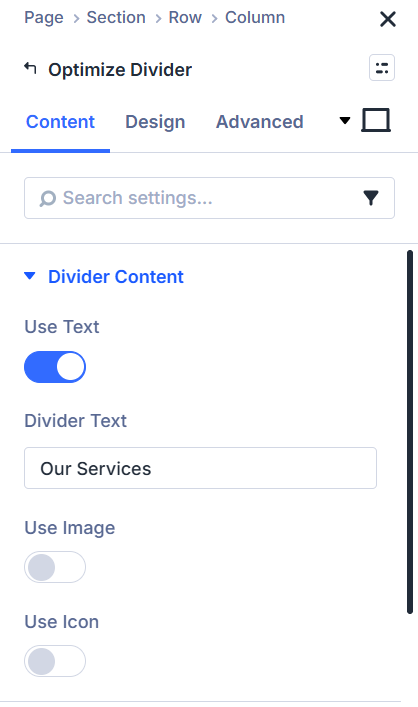The height and width of the screenshot is (707, 418).
Task: Collapse the Divider Content section arrow
Action: [30, 276]
